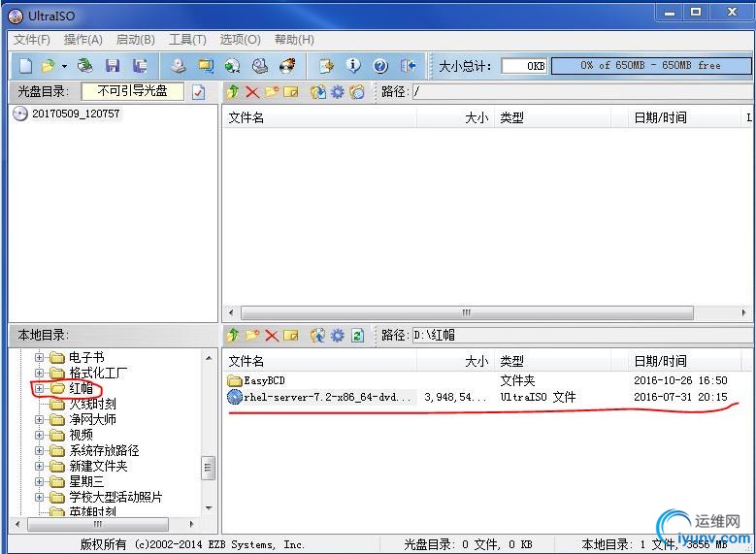Refresh the local directory with green arrows icon
This screenshot has width=756, height=554.
click(357, 335)
